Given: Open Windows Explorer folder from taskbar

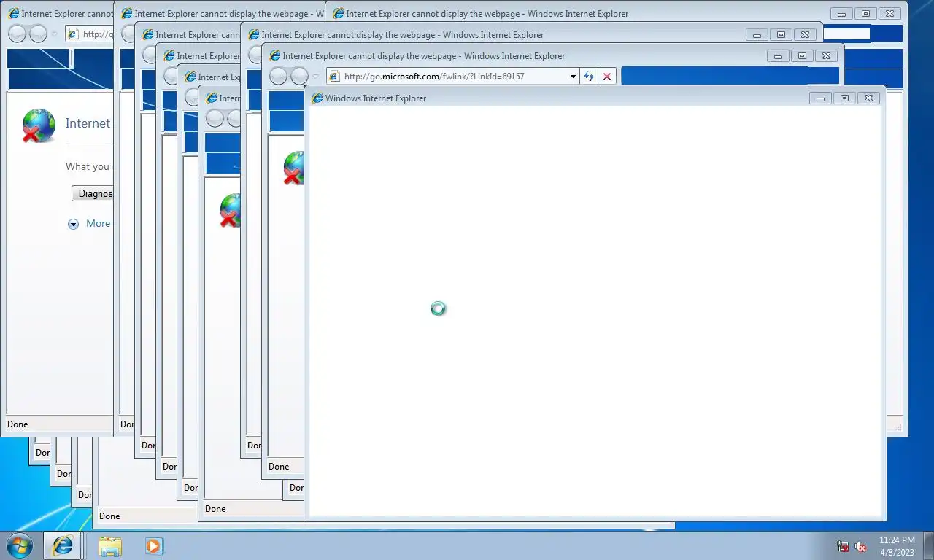Looking at the screenshot, I should 110,545.
